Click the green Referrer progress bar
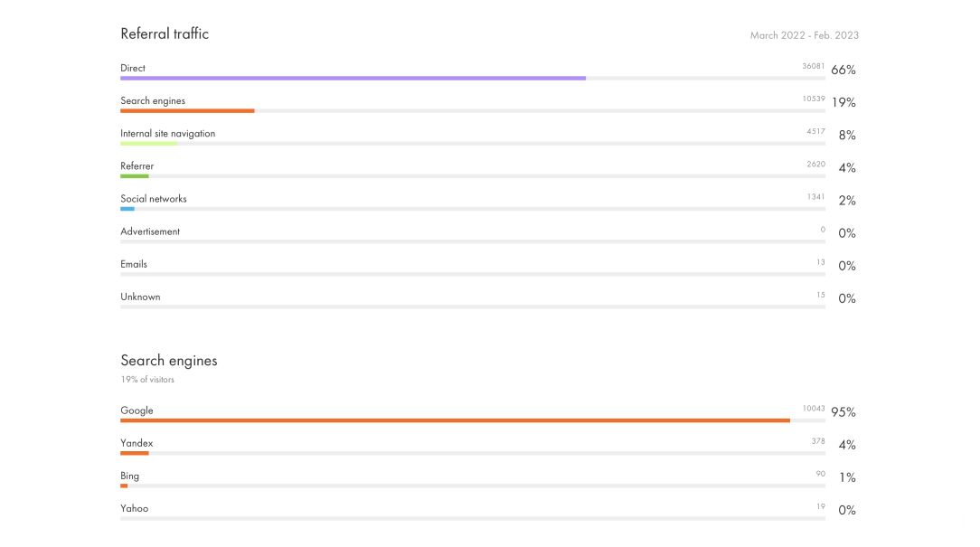Image resolution: width=980 pixels, height=547 pixels. point(135,176)
